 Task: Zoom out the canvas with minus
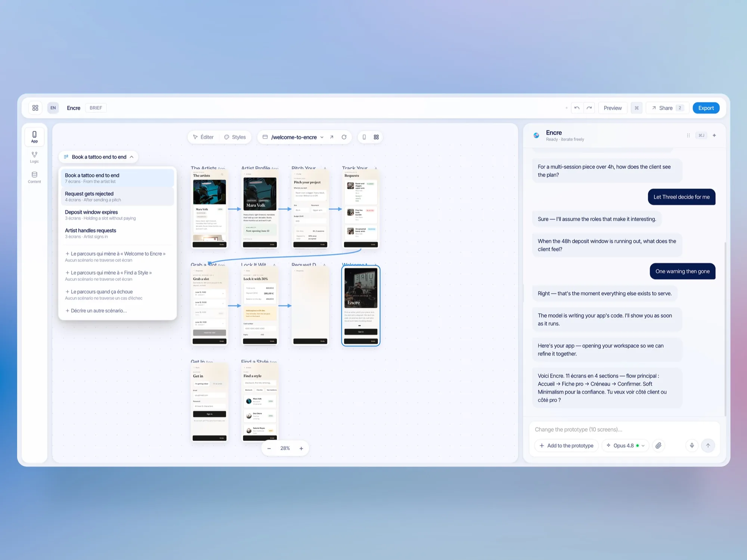tap(269, 448)
